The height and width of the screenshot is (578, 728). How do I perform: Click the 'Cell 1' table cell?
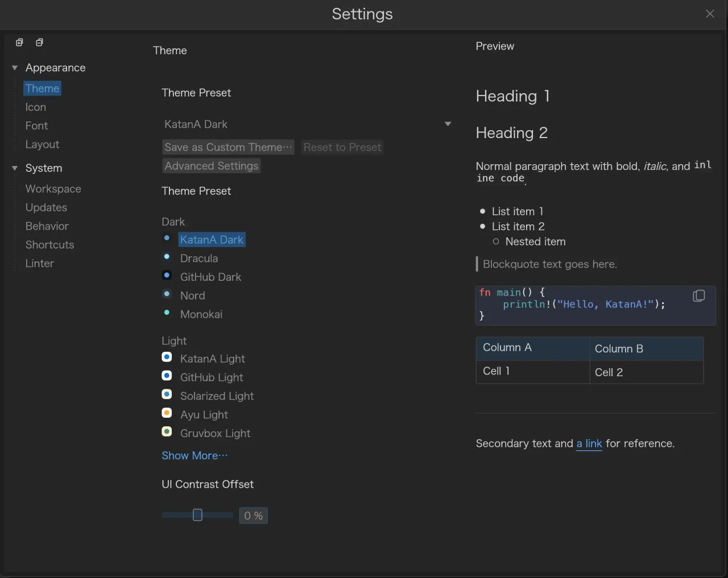click(x=532, y=372)
